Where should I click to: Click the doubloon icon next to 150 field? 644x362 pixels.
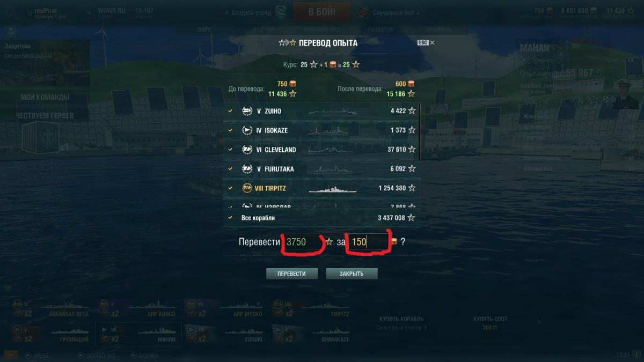(394, 242)
